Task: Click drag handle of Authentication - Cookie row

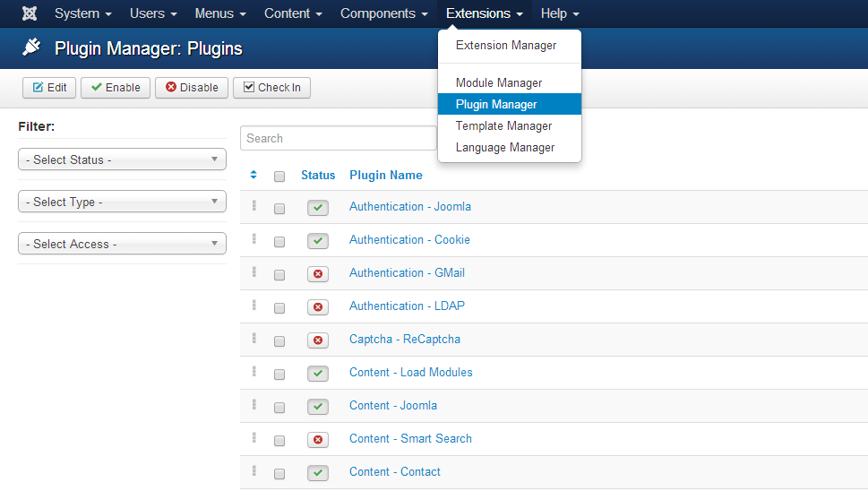Action: [x=254, y=238]
